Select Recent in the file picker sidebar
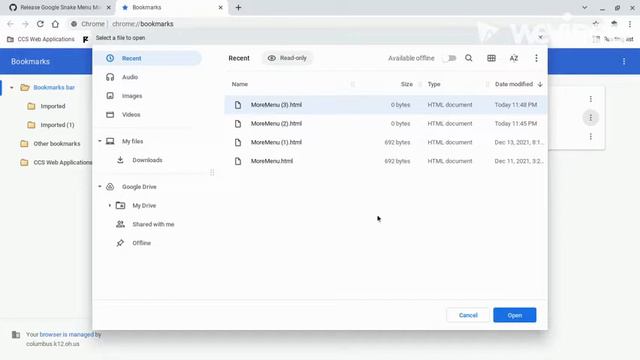Screen dimensions: 640x360 (148, 58)
